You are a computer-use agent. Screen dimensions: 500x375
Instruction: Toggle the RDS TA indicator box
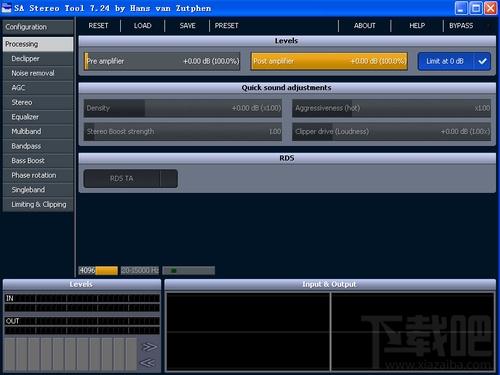[169, 179]
